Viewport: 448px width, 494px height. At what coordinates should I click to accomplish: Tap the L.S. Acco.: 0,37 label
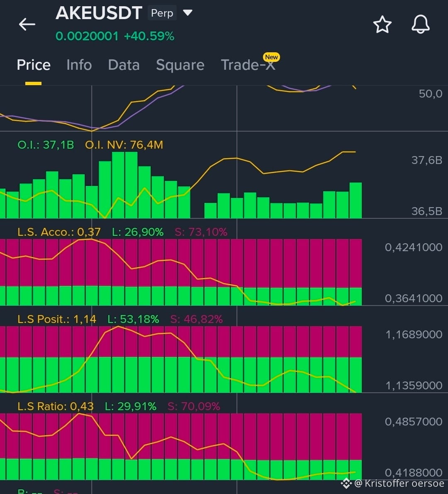tap(59, 232)
